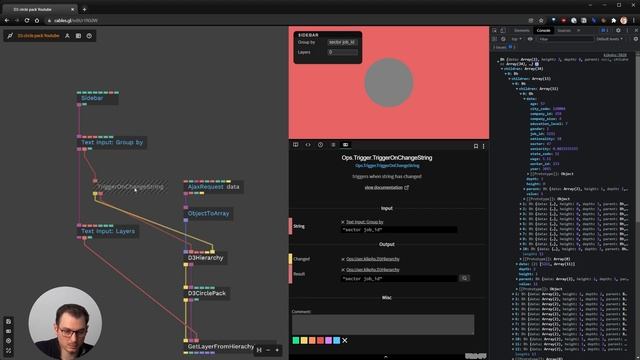
Task: Remove the Result link to D3Hierarchy
Action: [343, 270]
